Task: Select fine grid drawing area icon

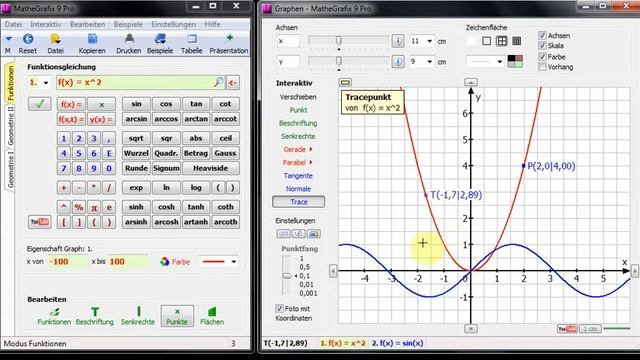Action: tap(517, 41)
